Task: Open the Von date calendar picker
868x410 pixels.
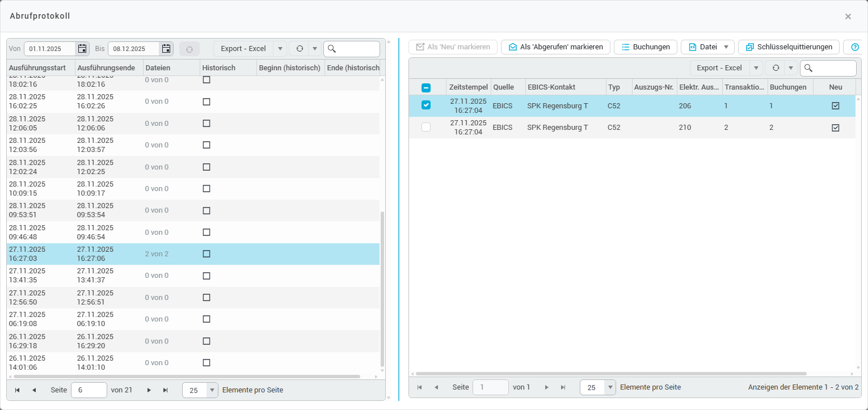Action: (x=82, y=49)
